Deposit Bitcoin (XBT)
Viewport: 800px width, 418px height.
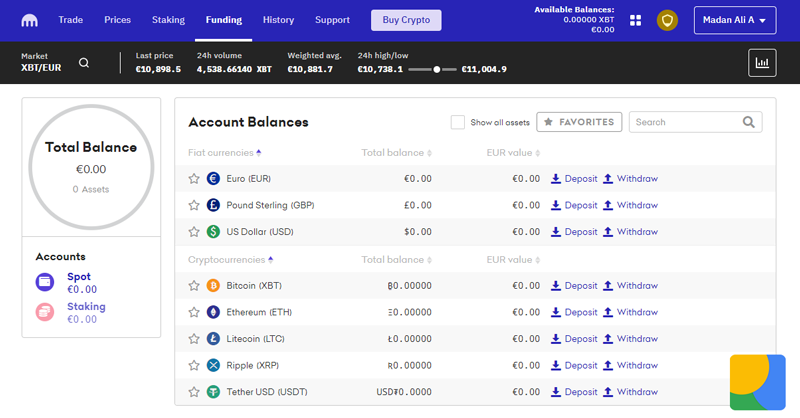[x=574, y=285]
